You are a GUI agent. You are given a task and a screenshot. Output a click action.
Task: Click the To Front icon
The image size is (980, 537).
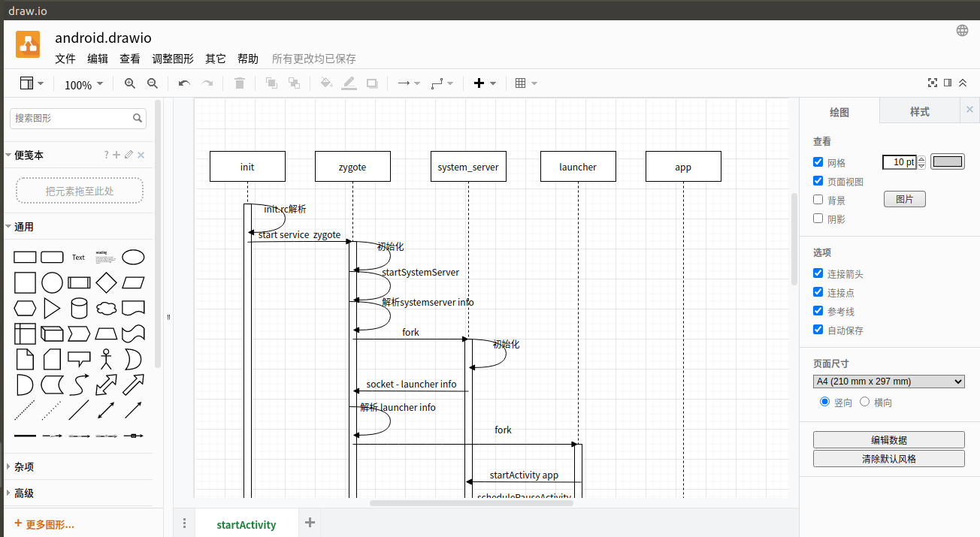(x=271, y=83)
